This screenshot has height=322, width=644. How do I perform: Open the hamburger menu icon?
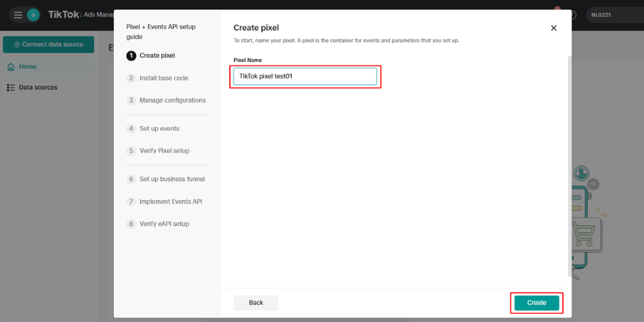[x=18, y=15]
